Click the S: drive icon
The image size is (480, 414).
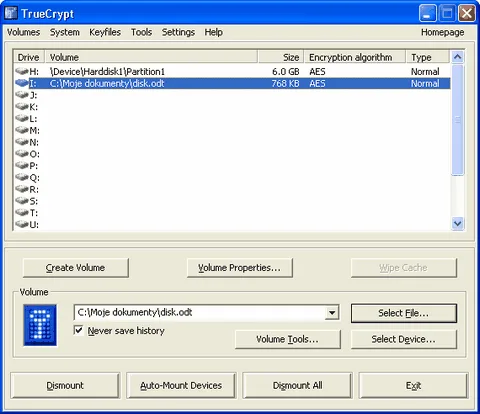(x=22, y=201)
